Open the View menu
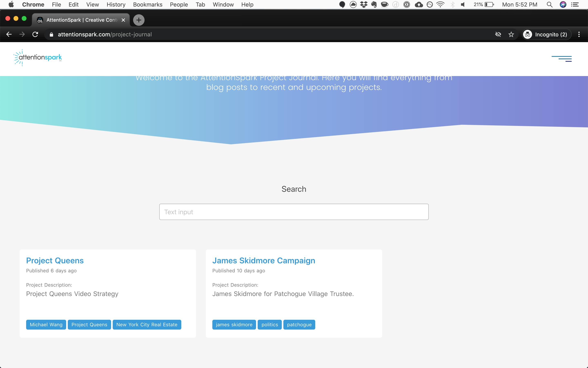The width and height of the screenshot is (588, 368). (x=92, y=4)
